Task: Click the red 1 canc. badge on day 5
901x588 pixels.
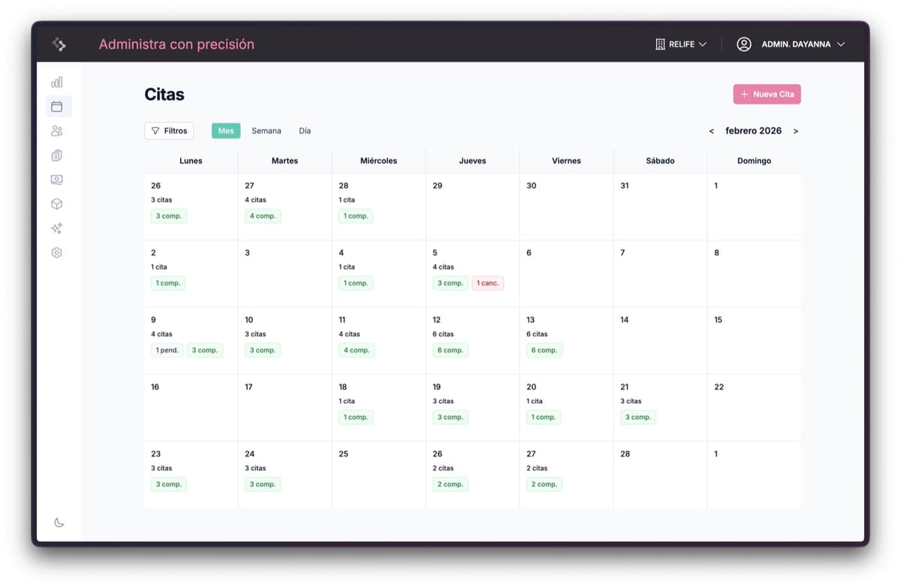Action: 488,283
